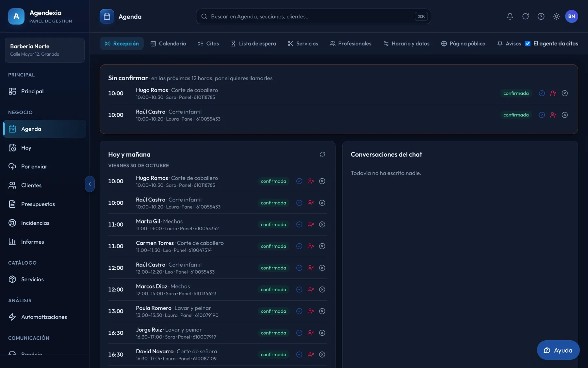Mark Carmen Torres as no-show
The height and width of the screenshot is (368, 588).
tap(311, 246)
